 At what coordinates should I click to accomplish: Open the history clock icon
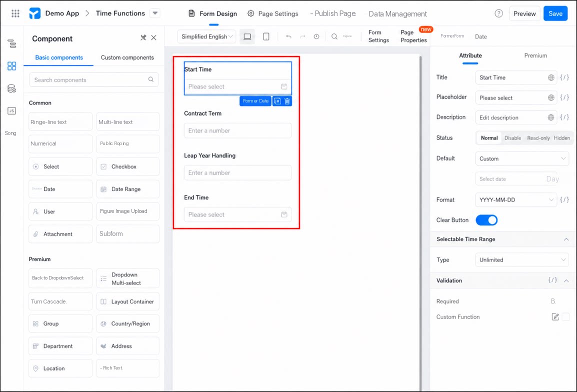point(316,36)
